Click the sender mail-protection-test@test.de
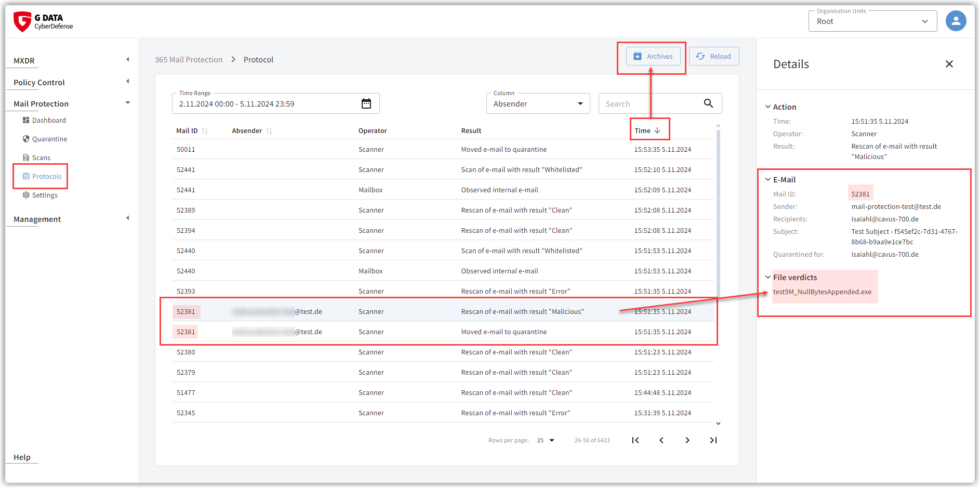980x488 pixels. 896,206
